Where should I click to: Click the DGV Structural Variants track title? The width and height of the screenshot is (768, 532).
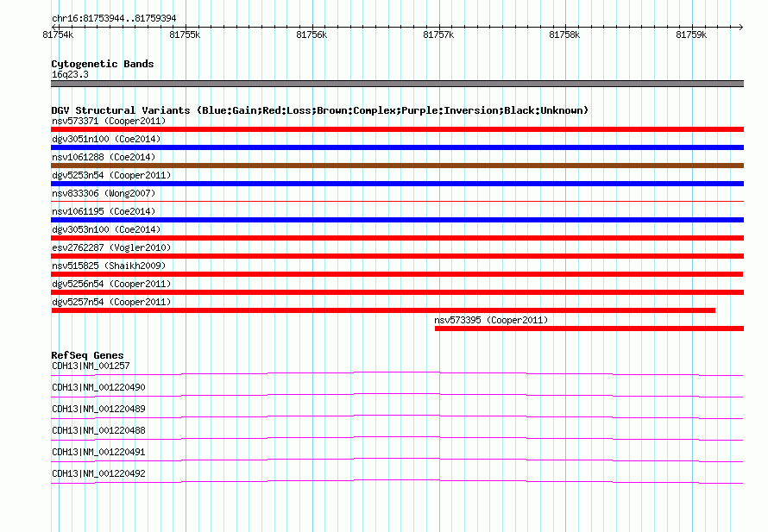point(320,110)
